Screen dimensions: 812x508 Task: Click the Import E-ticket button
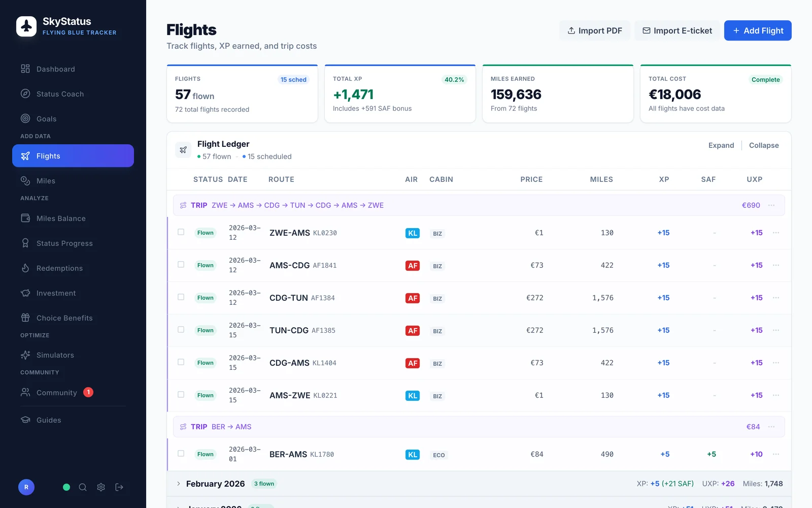click(677, 30)
